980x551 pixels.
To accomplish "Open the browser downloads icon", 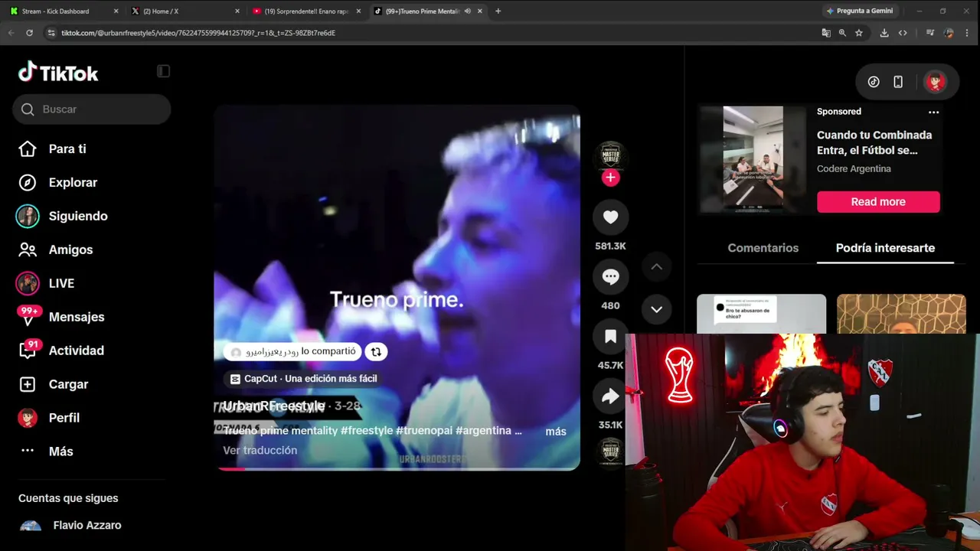I will [x=884, y=33].
